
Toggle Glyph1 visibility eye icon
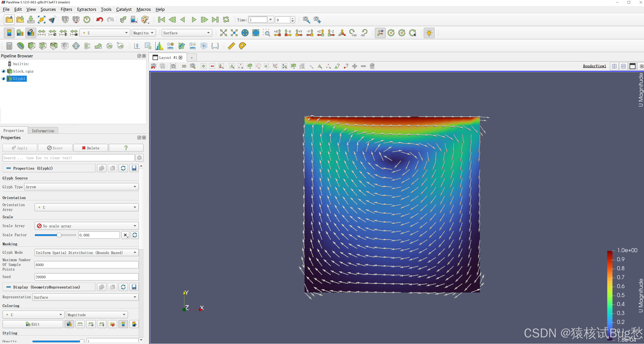4,79
